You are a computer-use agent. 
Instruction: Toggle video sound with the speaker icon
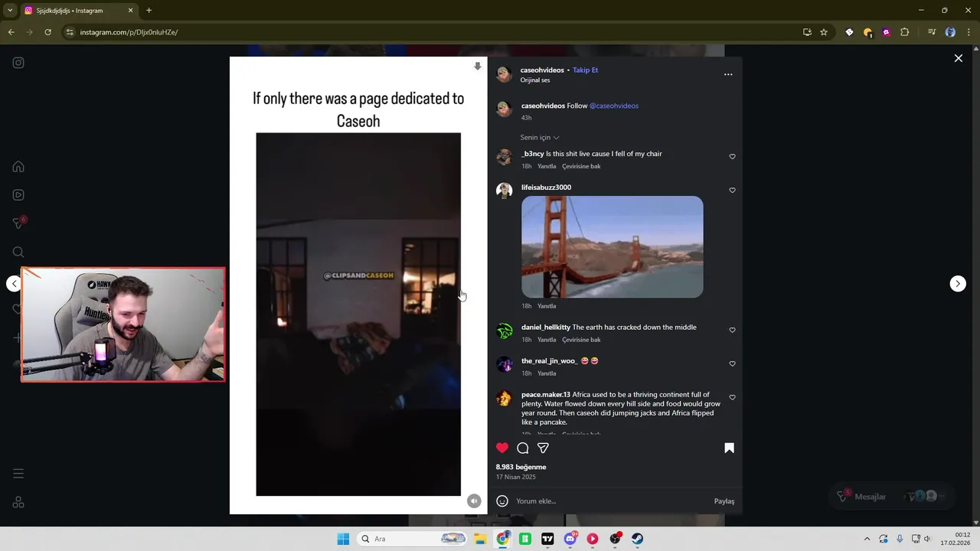click(474, 500)
